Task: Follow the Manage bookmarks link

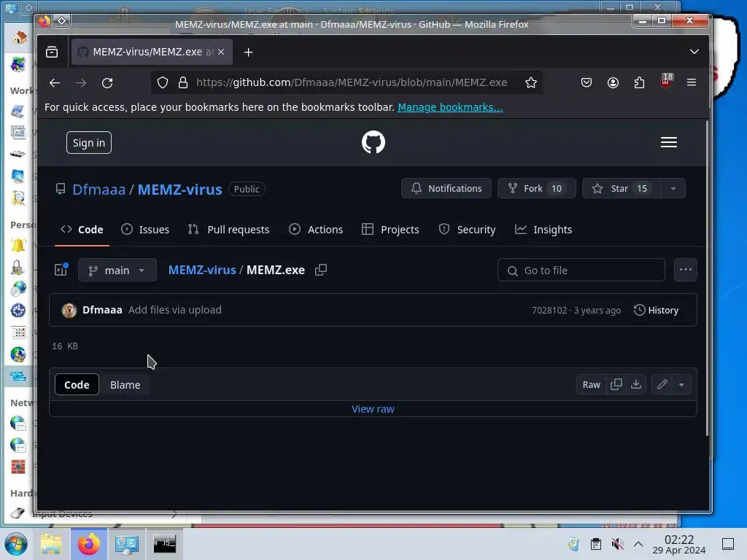Action: click(450, 107)
